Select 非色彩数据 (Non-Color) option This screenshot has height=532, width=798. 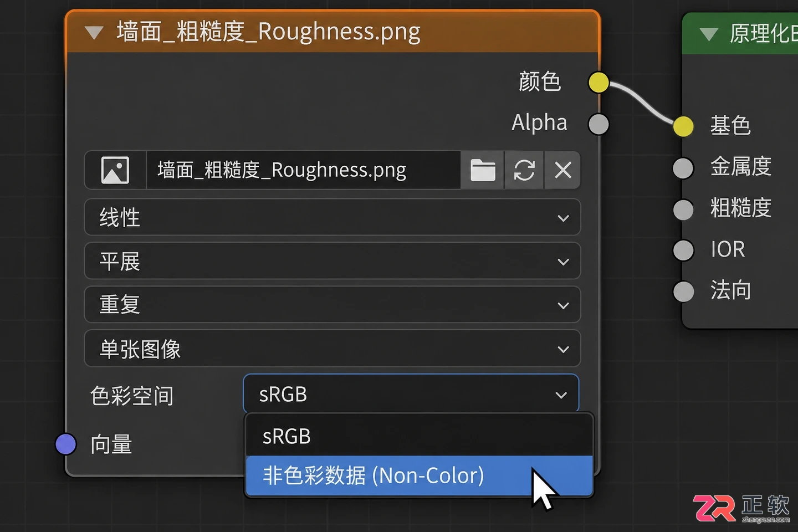coord(419,476)
